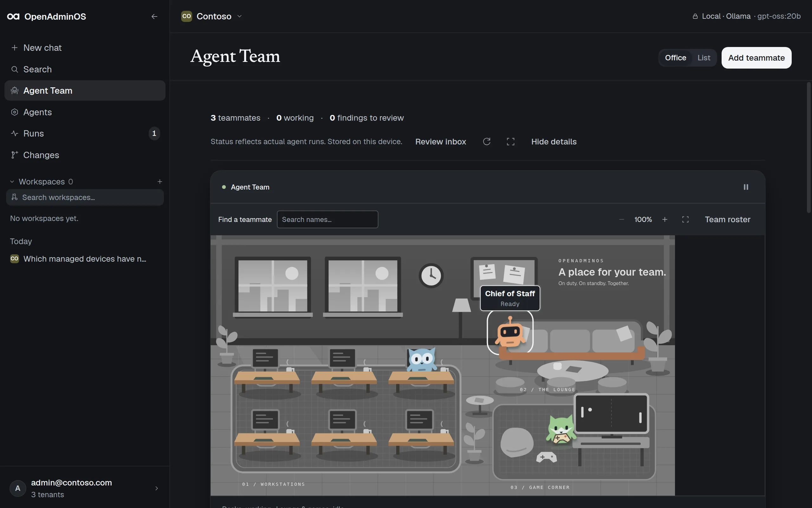Click the 3 teammates count
Image resolution: width=812 pixels, height=508 pixels.
235,118
